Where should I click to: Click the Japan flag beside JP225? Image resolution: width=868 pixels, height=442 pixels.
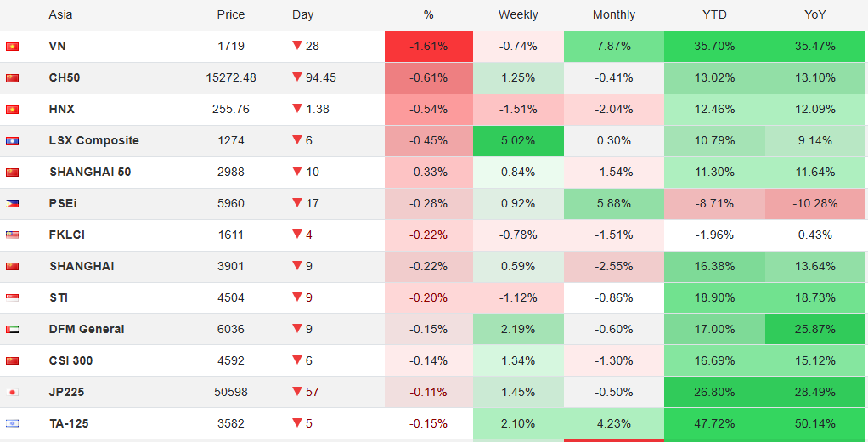pos(12,393)
